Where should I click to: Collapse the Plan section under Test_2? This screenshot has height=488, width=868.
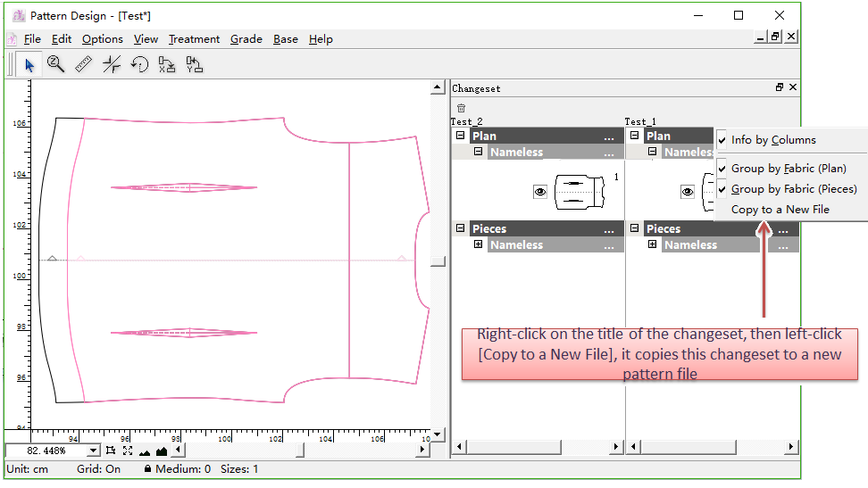(x=461, y=136)
